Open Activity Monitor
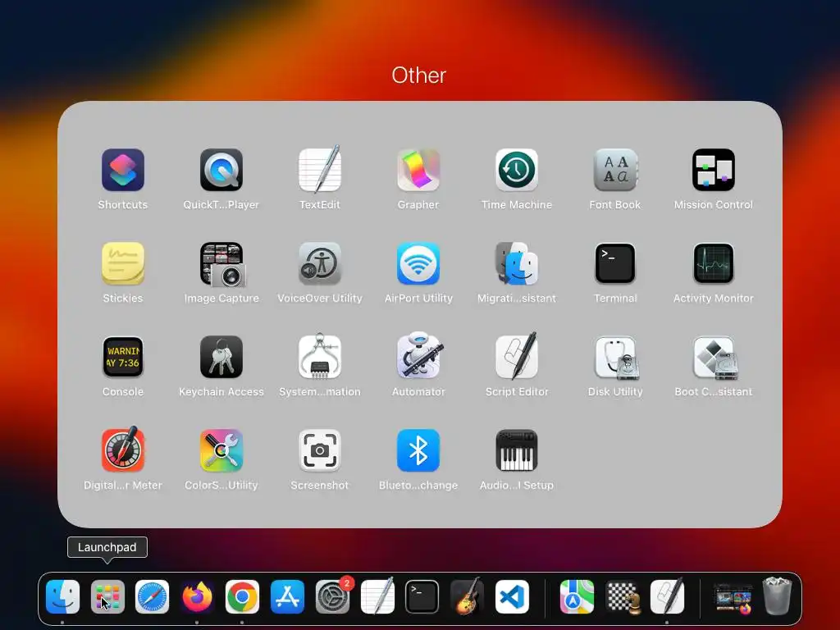The height and width of the screenshot is (630, 840). pos(714,263)
